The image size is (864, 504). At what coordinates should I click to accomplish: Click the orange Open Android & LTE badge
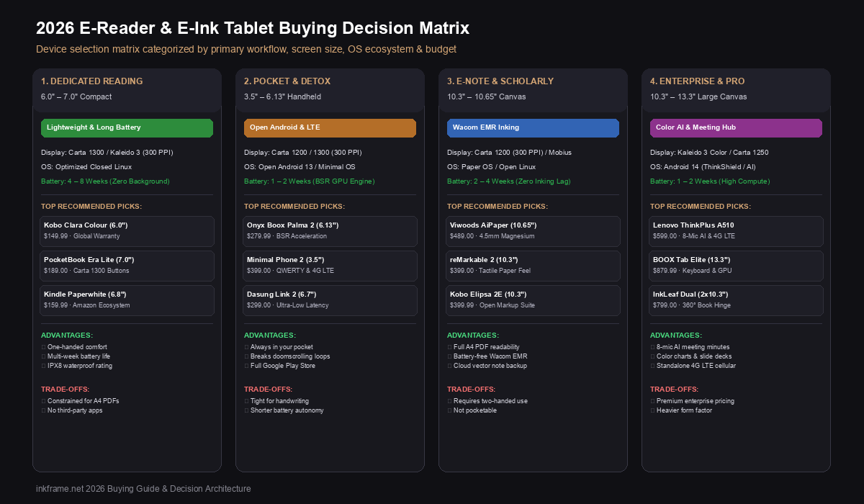330,127
